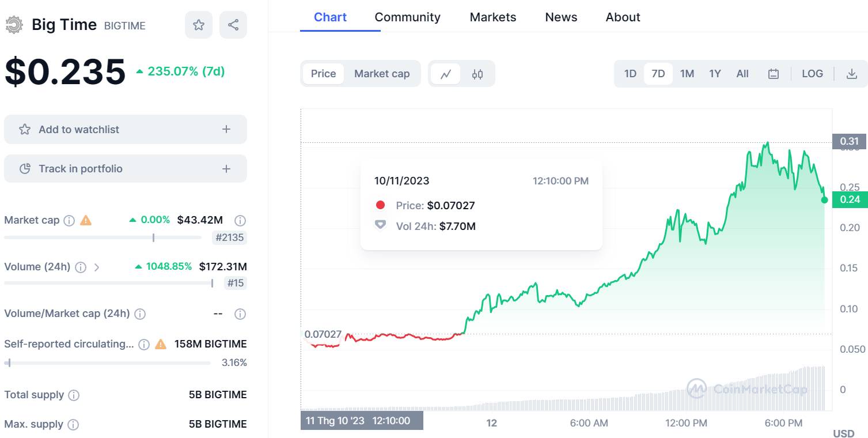This screenshot has width=868, height=438.
Task: Click pie chart icon in Track in portfolio
Action: 25,169
